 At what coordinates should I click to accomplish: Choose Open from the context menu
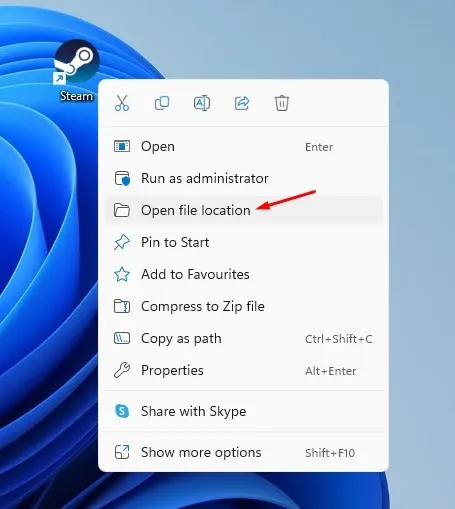point(243,146)
